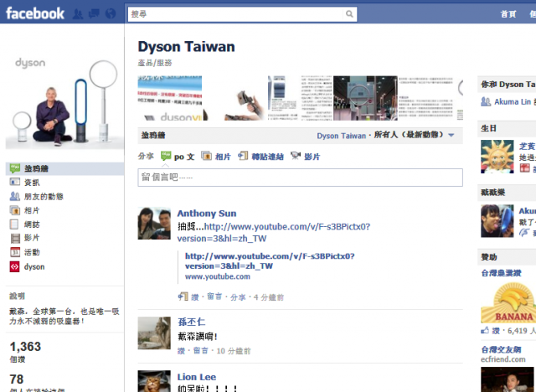Click the Dyson Taiwan filter link
Viewport: 536px width, 392px height.
click(x=341, y=136)
